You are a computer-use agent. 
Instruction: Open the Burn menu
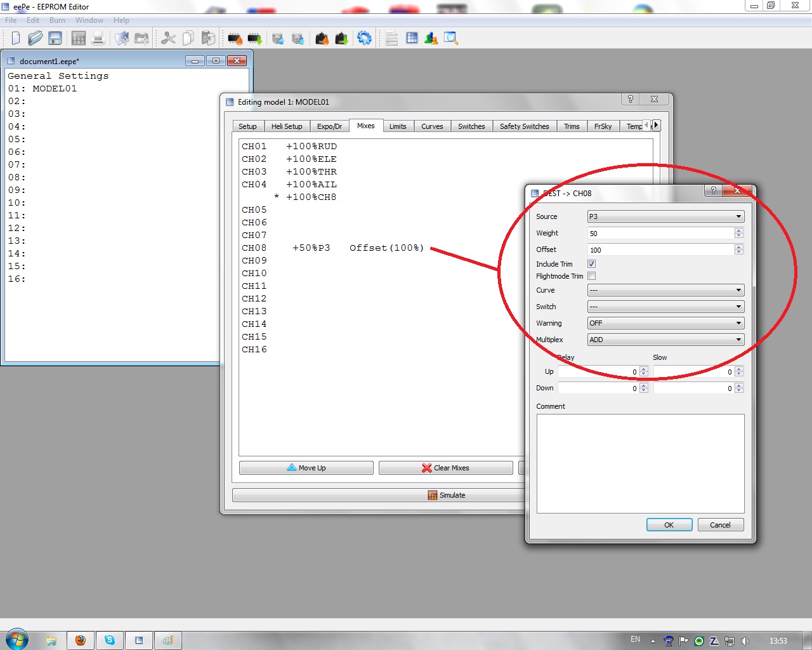(x=57, y=20)
